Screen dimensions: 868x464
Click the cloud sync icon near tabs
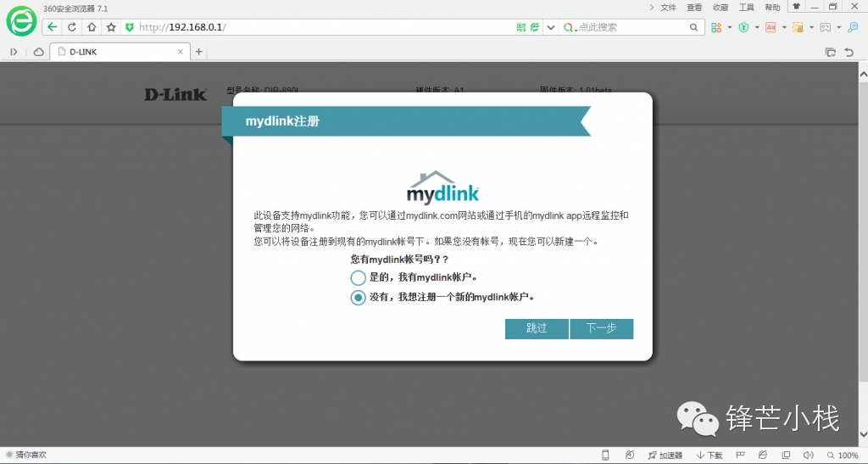point(39,52)
